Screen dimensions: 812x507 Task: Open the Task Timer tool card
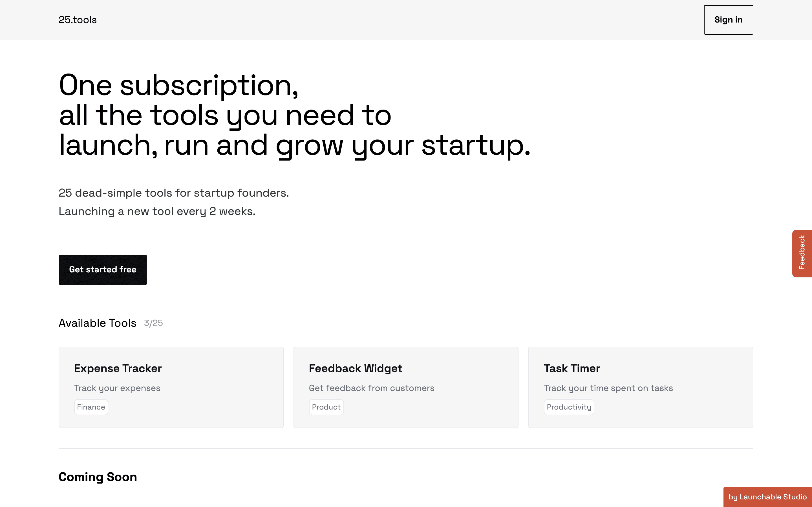(641, 387)
